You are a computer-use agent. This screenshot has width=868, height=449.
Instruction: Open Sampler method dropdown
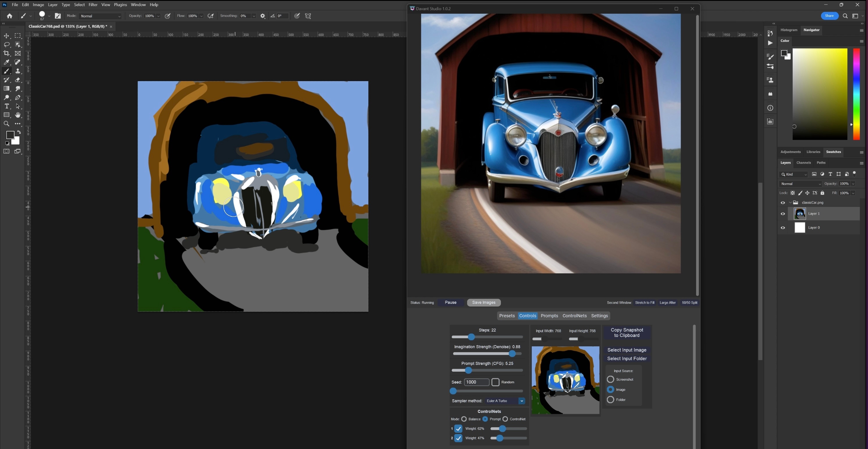point(522,401)
